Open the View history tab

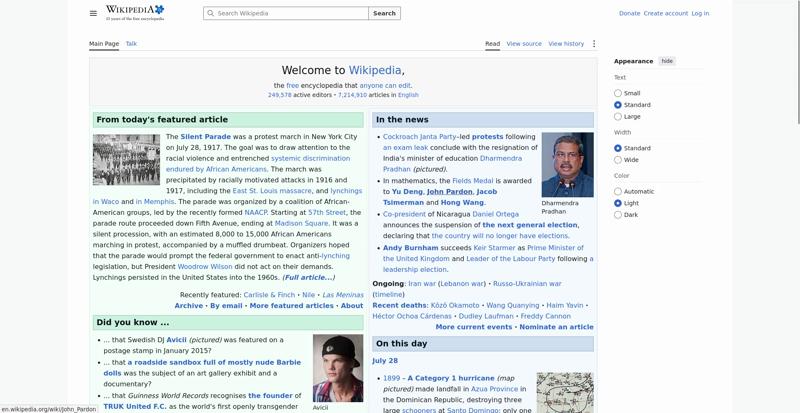566,44
